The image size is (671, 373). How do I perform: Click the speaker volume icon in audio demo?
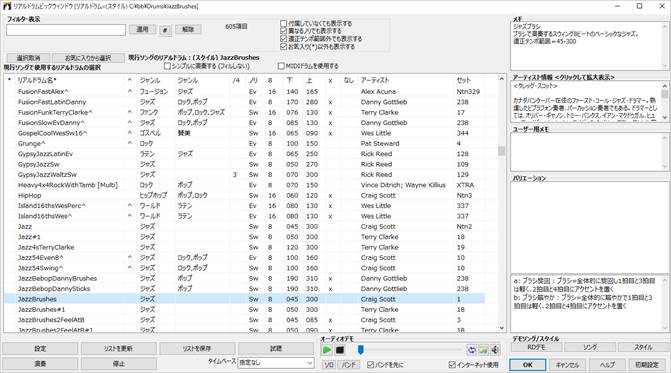[495, 350]
